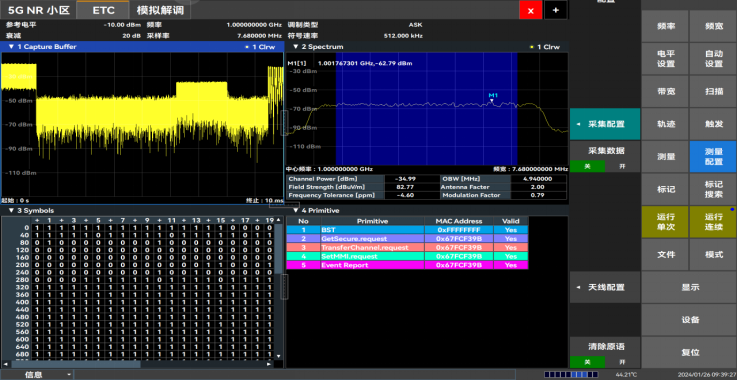The image size is (737, 380).
Task: Collapse the 2 Spectrum panel triangle
Action: pyautogui.click(x=295, y=47)
